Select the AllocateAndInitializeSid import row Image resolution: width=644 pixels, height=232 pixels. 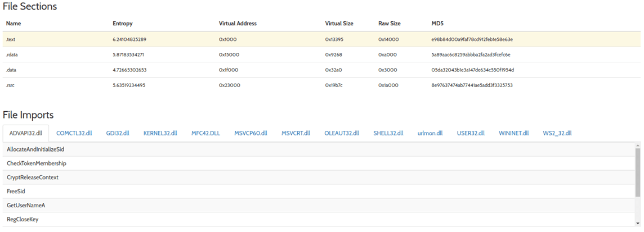[x=319, y=149]
